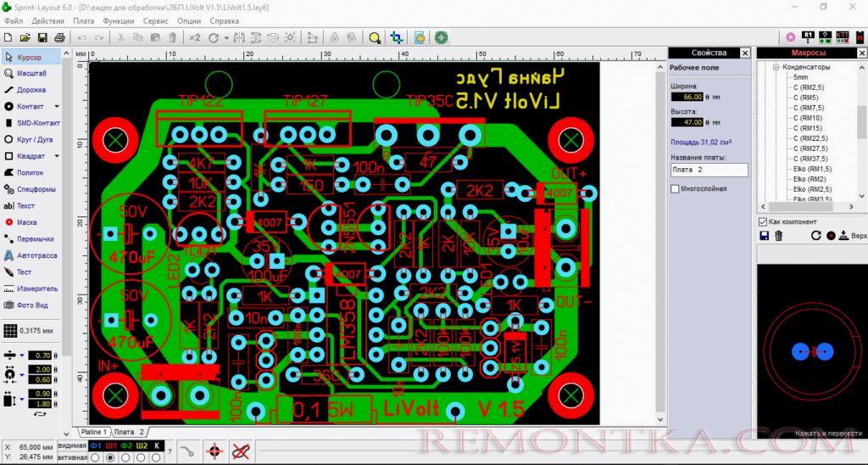This screenshot has width=868, height=465.
Task: Toggle visibility of layer Ф1
Action: [x=95, y=445]
